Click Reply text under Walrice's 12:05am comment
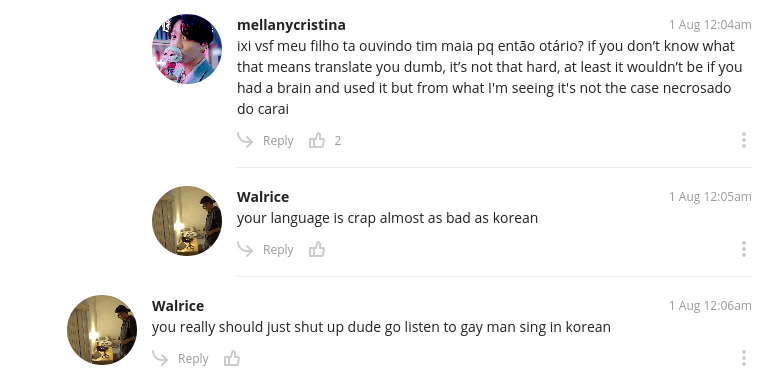 coord(278,250)
